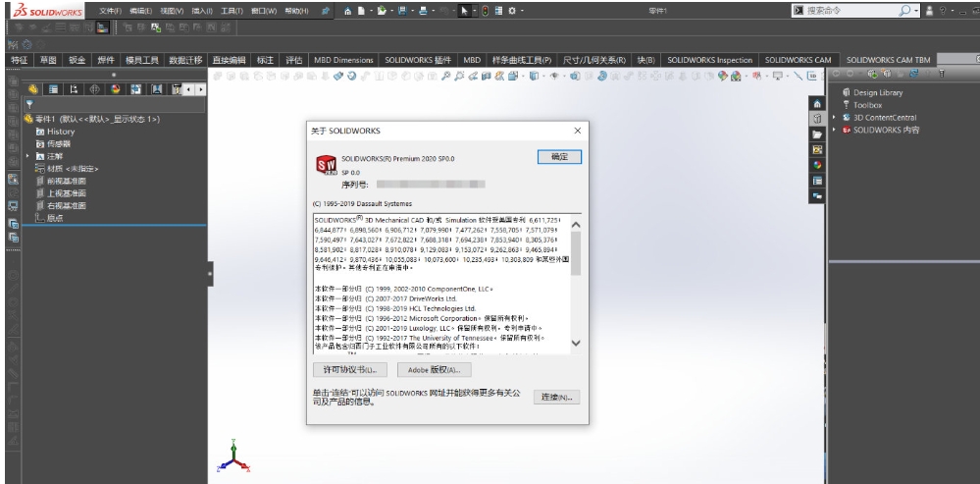The width and height of the screenshot is (980, 484).
Task: Click the Home (welcome) icon in the top toolbar
Action: (x=347, y=11)
